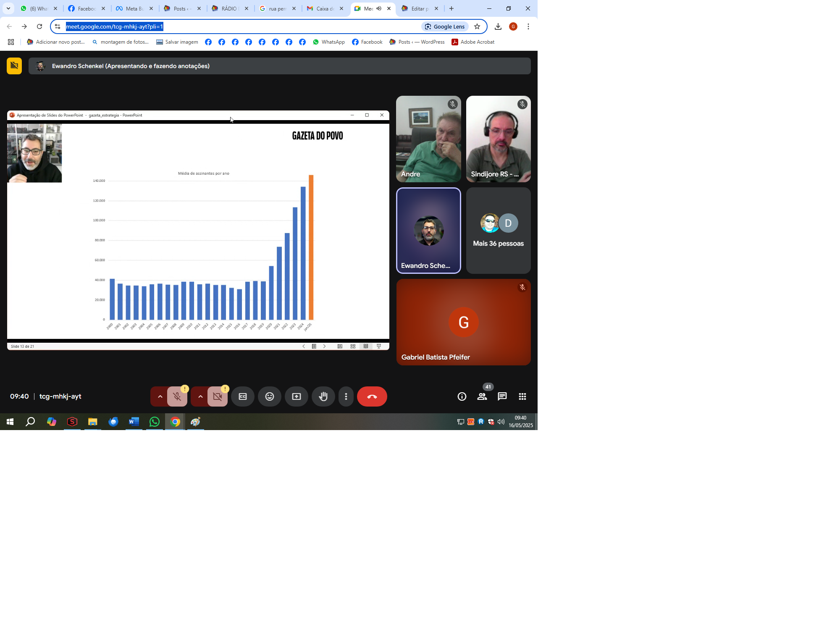This screenshot has height=630, width=840.
Task: Expand the microphone audio settings arrow
Action: (x=160, y=396)
